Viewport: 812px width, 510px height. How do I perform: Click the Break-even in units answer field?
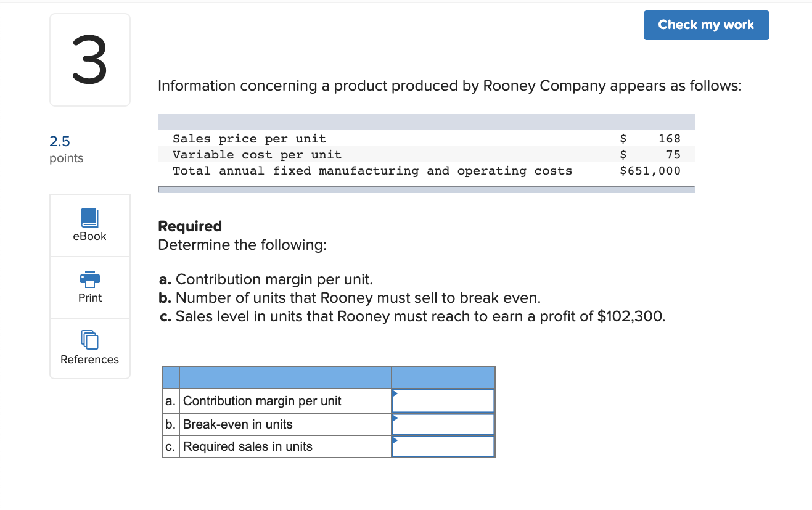tap(443, 424)
